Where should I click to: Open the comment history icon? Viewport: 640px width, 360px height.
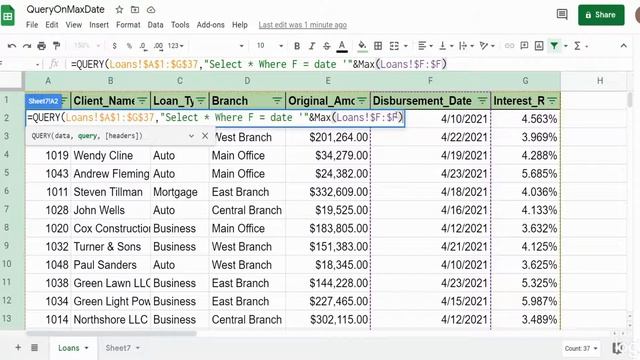[x=562, y=15]
